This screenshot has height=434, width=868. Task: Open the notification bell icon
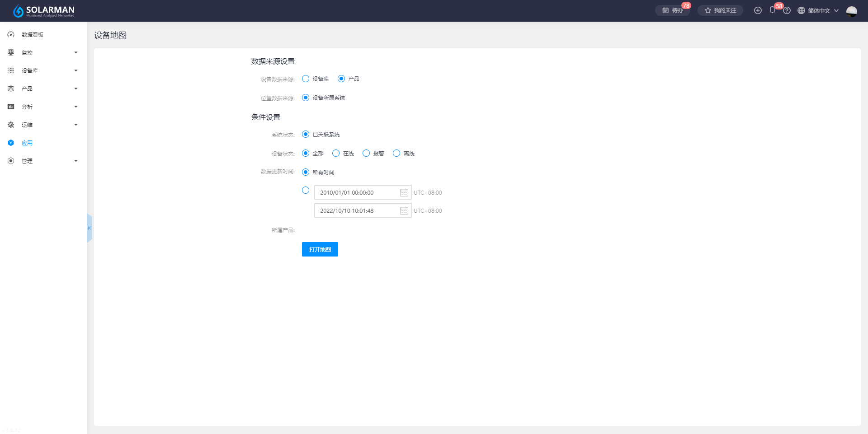click(x=772, y=10)
